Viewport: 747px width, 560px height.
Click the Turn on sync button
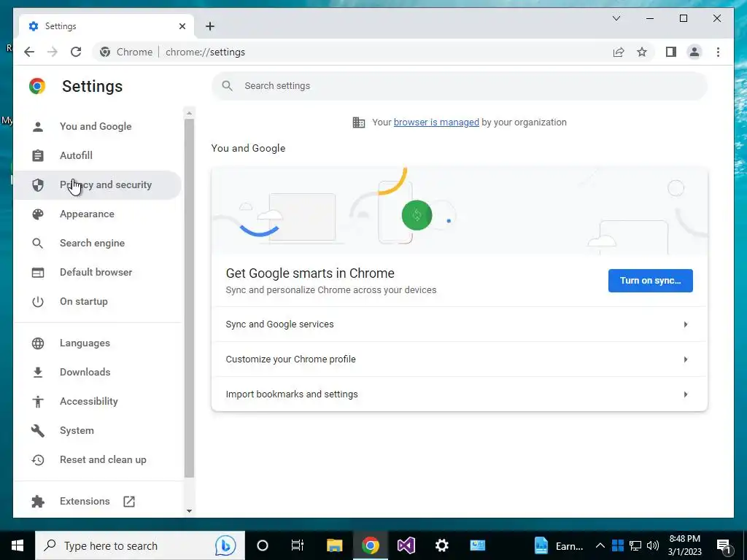click(x=650, y=281)
